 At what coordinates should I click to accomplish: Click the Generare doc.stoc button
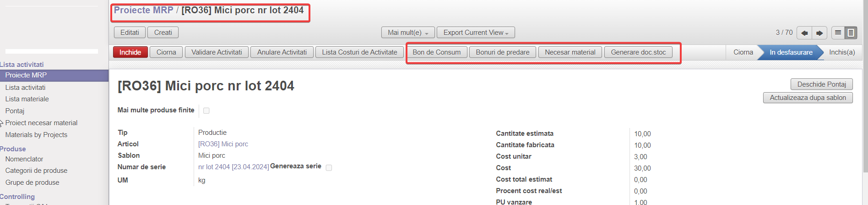tap(638, 52)
